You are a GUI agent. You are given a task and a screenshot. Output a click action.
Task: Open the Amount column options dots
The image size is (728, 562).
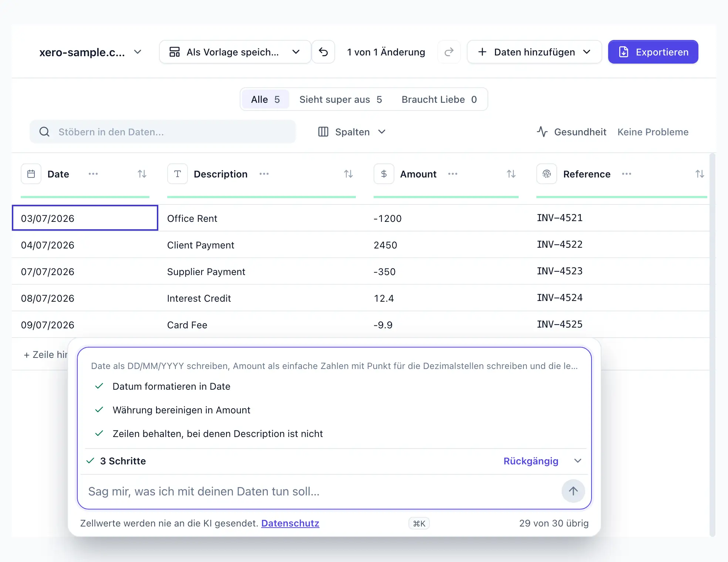[x=453, y=174]
